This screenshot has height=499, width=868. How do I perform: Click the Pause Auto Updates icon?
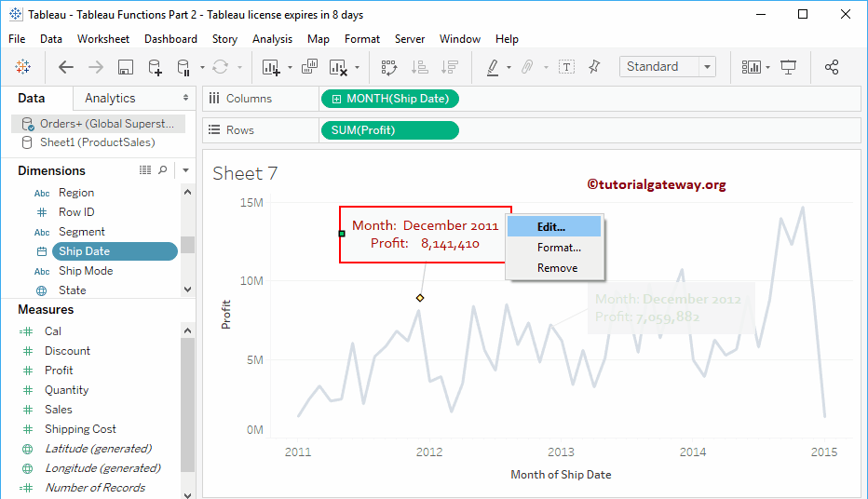tap(183, 67)
